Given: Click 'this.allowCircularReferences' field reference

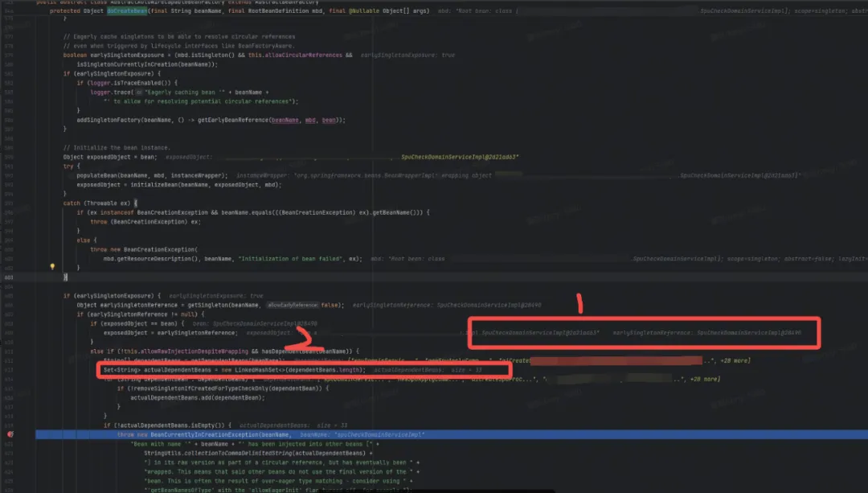Looking at the screenshot, I should tap(295, 55).
